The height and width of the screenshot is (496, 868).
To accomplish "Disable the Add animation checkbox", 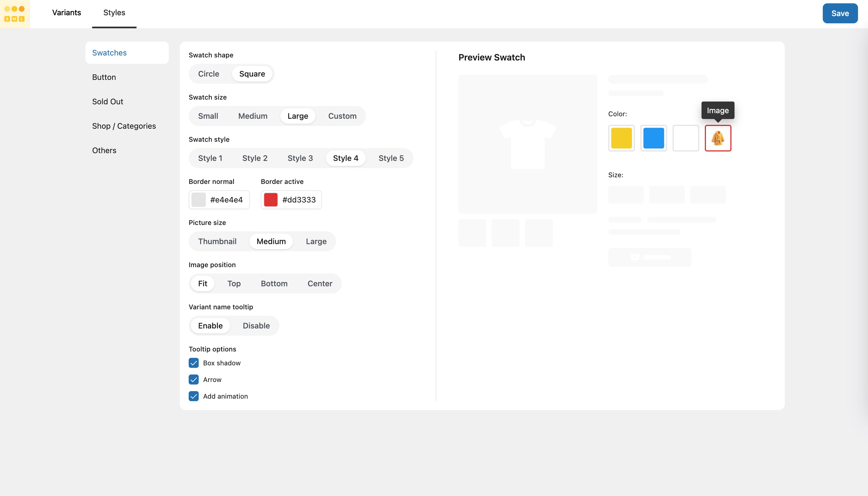I will [193, 396].
